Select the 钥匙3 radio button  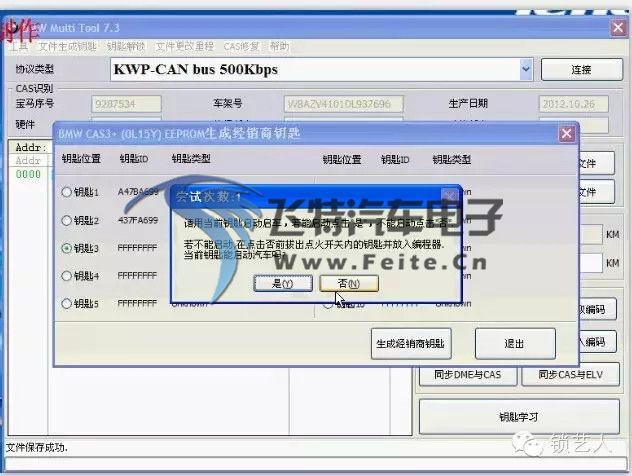pyautogui.click(x=67, y=248)
